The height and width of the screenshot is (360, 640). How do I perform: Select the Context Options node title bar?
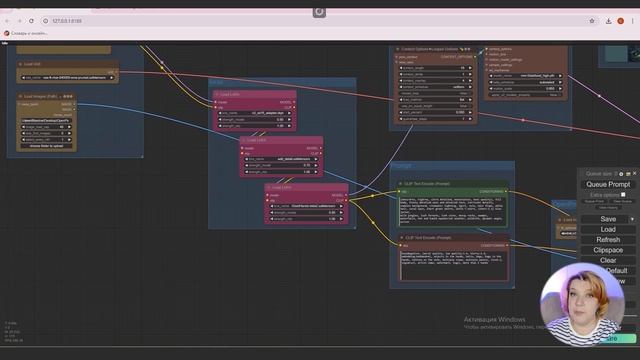point(435,49)
